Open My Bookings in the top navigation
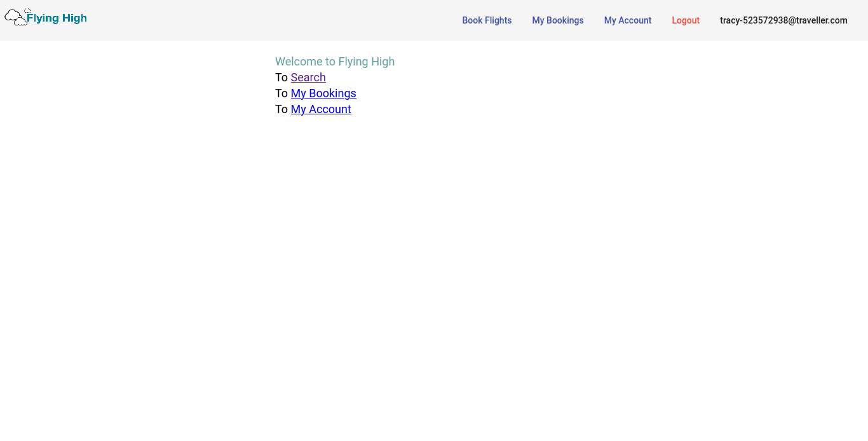The image size is (868, 441). pyautogui.click(x=558, y=20)
